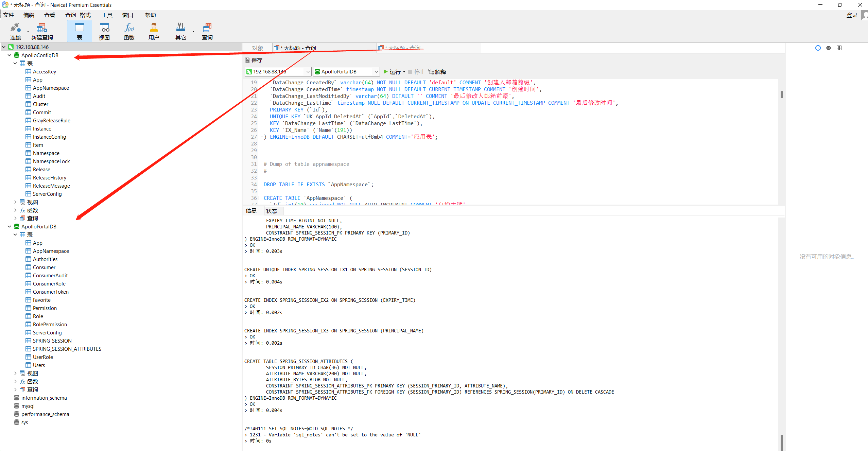Click the 登录 (Login) link

(x=852, y=15)
